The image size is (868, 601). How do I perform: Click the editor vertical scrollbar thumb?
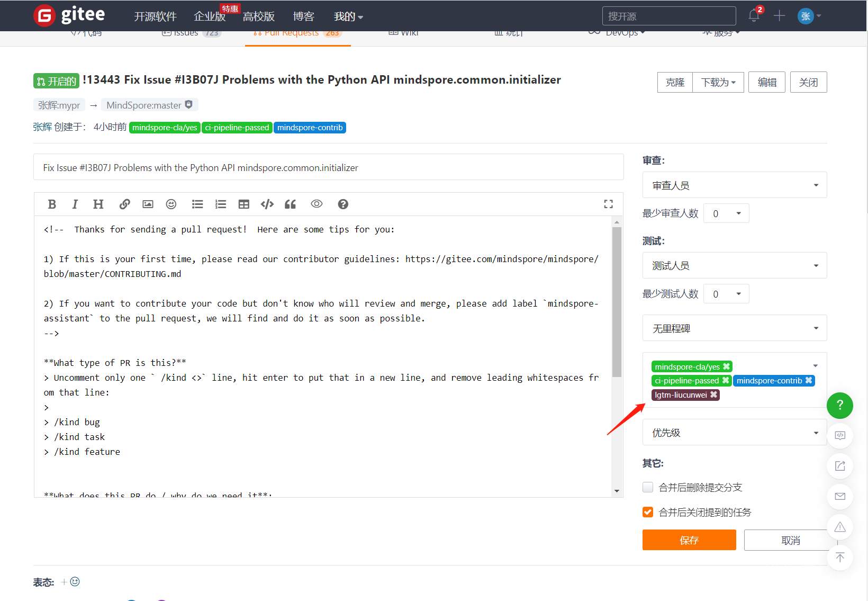[x=617, y=302]
